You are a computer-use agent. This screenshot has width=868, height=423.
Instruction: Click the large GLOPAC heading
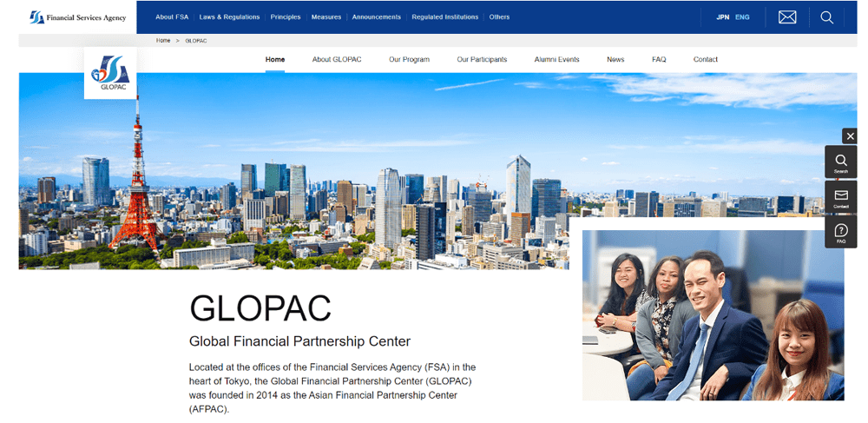coord(260,308)
